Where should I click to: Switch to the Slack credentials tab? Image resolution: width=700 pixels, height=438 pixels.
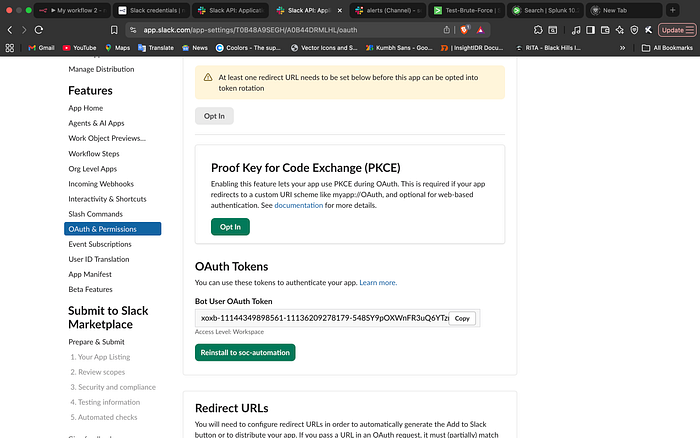pos(151,10)
